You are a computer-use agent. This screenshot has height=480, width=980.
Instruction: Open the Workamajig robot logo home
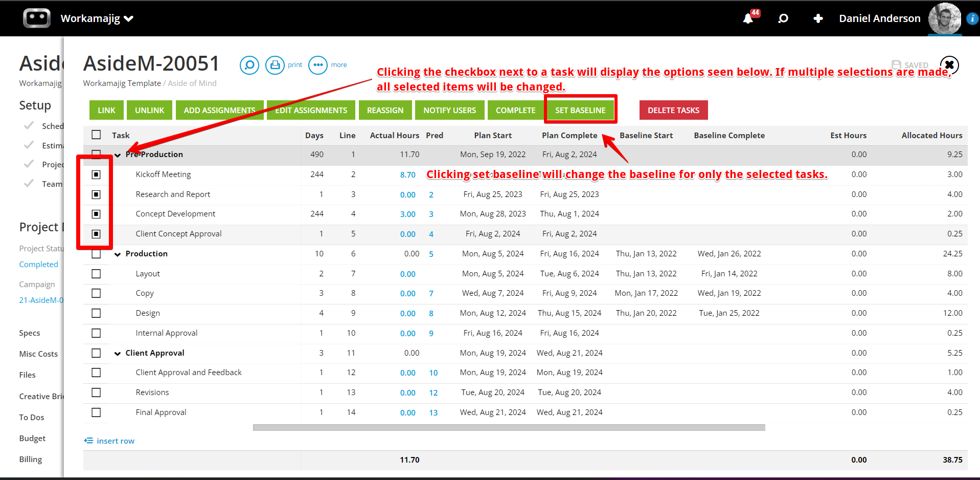click(x=37, y=18)
